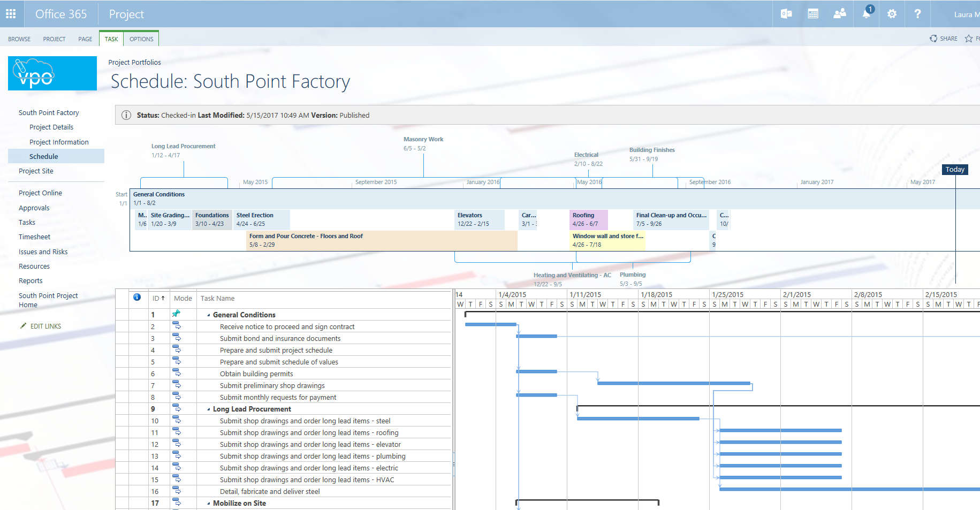Go to Project Site link
980x510 pixels.
click(36, 171)
